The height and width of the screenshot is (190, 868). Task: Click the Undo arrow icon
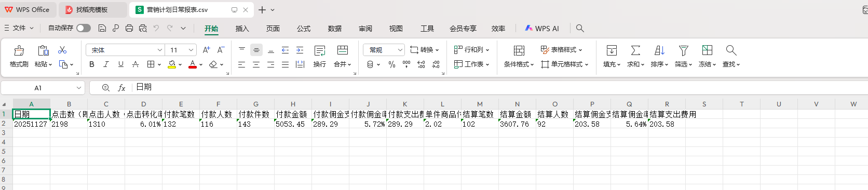click(156, 28)
